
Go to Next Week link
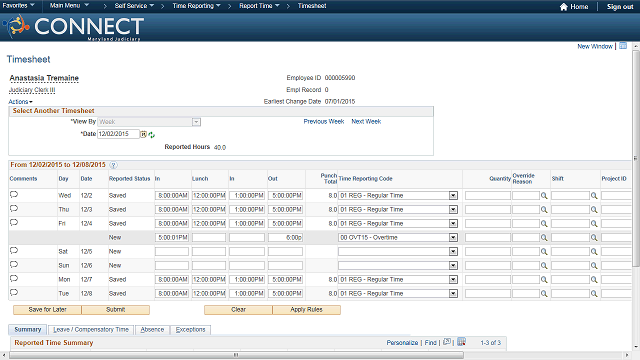tap(366, 122)
